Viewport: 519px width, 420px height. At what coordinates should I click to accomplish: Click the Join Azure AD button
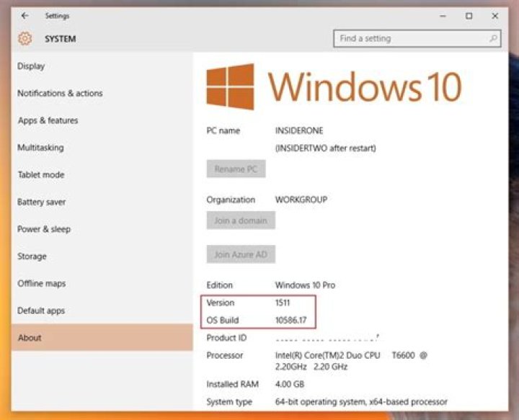pos(241,254)
